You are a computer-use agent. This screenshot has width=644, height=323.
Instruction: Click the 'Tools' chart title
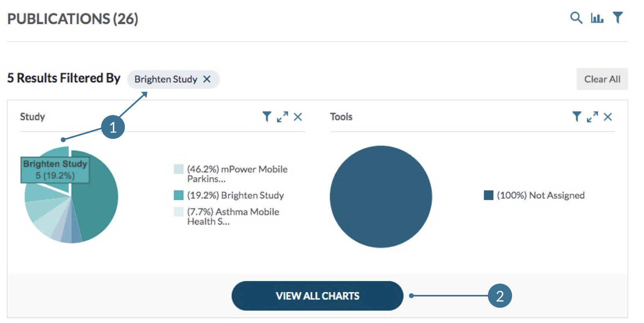tap(341, 117)
